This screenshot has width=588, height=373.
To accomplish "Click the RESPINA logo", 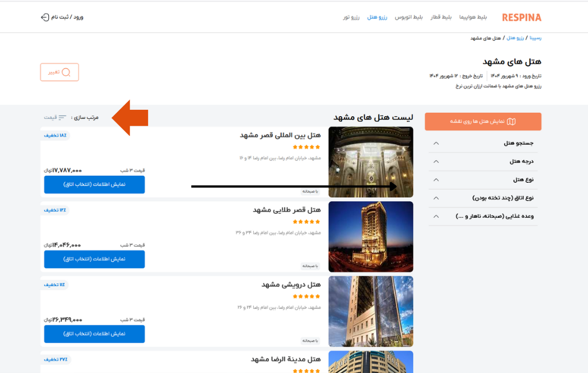I will (x=521, y=17).
